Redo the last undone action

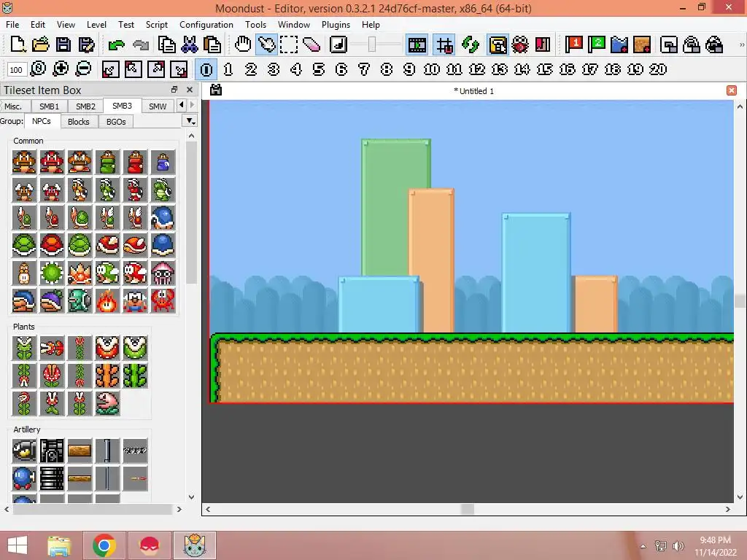[x=141, y=44]
